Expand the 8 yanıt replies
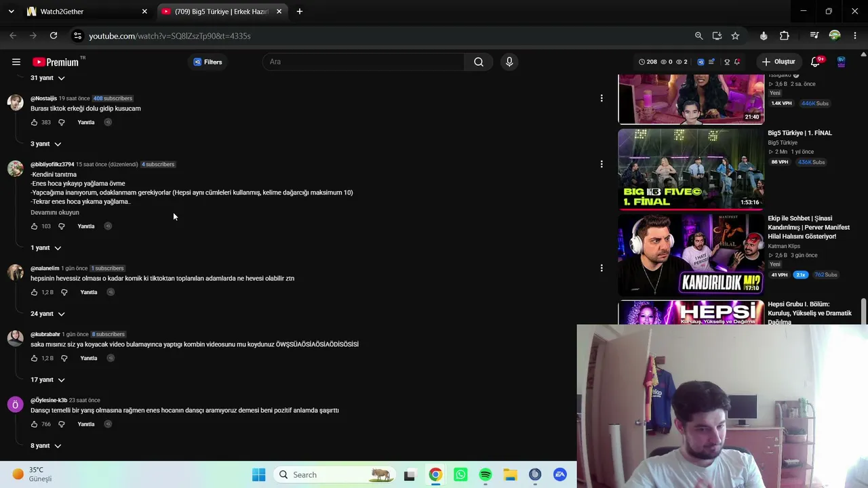The image size is (868, 488). coord(46,446)
